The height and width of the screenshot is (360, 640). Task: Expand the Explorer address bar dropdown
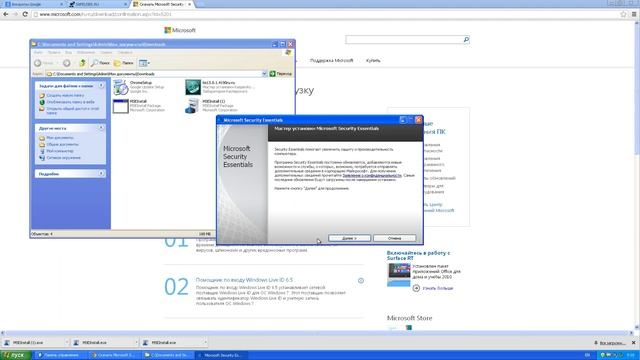click(264, 74)
